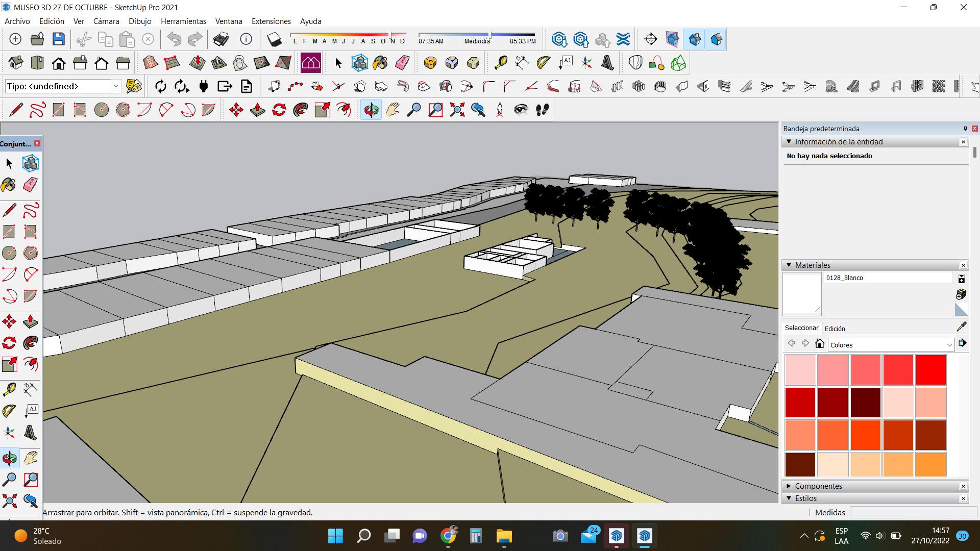
Task: Open the Cámara menu
Action: [106, 21]
